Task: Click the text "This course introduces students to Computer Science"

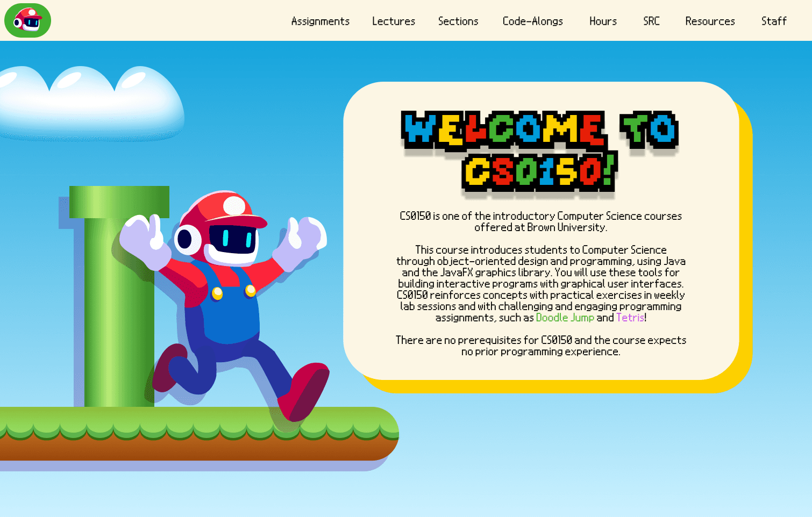Action: click(541, 250)
